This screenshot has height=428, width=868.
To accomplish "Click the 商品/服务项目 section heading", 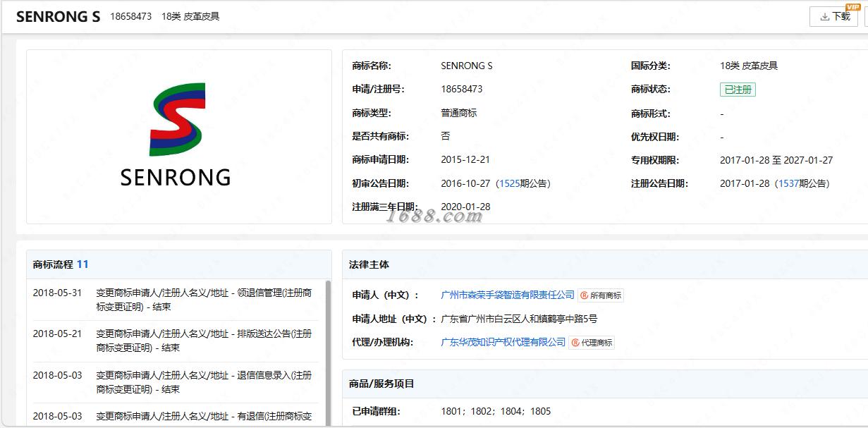I will pyautogui.click(x=381, y=384).
